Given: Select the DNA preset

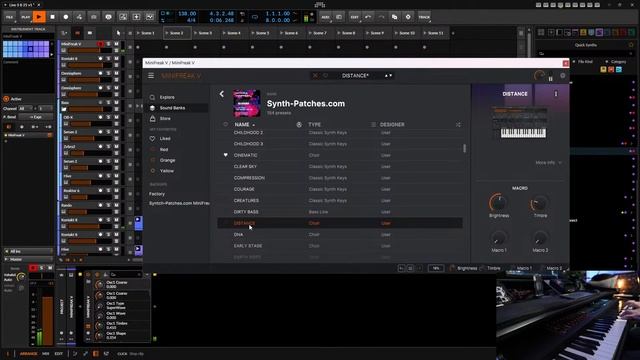Looking at the screenshot, I should [340, 235].
